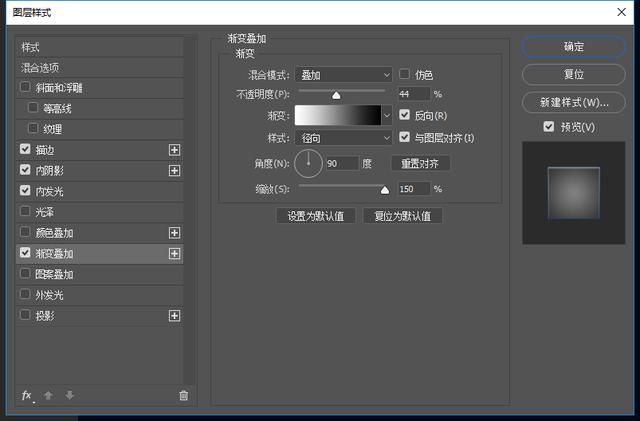
Task: Uncheck 与图层对齐(I) checkbox
Action: click(404, 137)
